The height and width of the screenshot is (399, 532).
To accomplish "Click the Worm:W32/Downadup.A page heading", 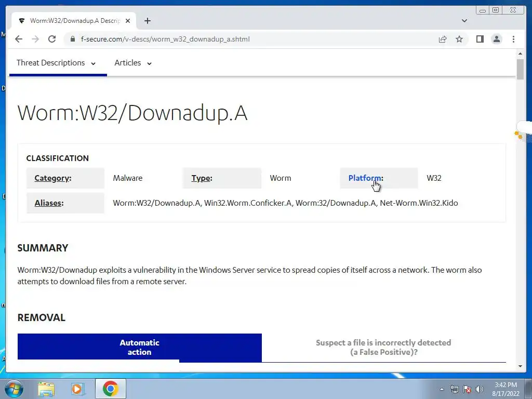I will 132,113.
